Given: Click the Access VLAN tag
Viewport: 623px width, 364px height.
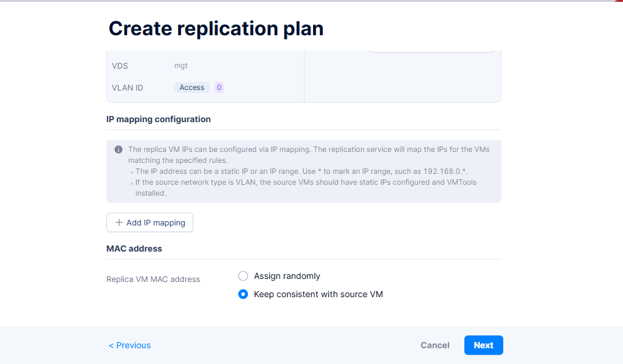Looking at the screenshot, I should click(x=191, y=88).
